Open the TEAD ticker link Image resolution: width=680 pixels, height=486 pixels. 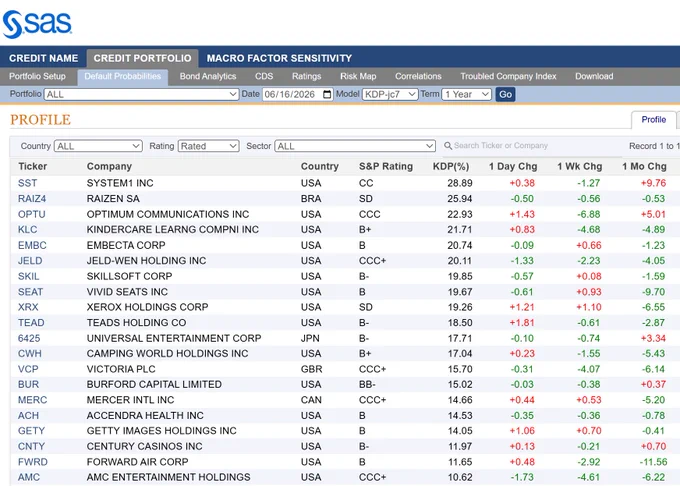click(31, 323)
